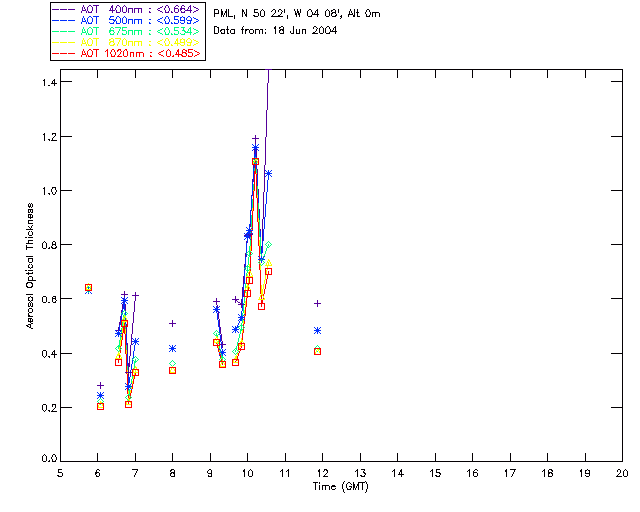Viewport: 640px width, 512px height.
Task: Click the 1.4 tick on the y-axis
Action: click(46, 82)
